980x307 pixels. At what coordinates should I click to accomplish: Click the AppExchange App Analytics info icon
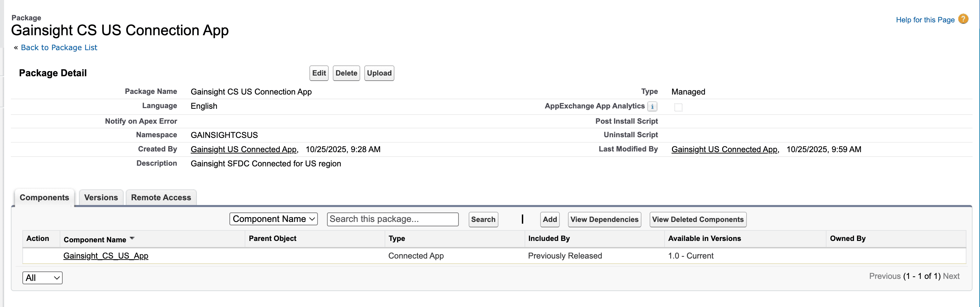tap(652, 106)
